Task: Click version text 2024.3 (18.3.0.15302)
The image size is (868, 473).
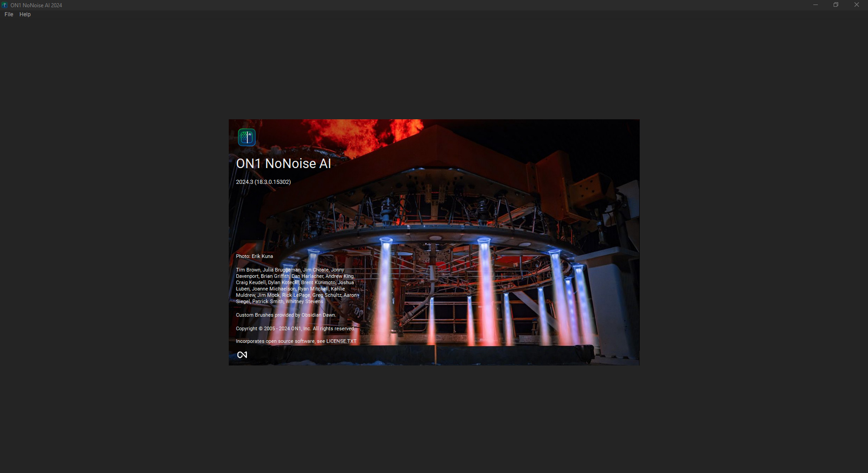Action: coord(263,182)
